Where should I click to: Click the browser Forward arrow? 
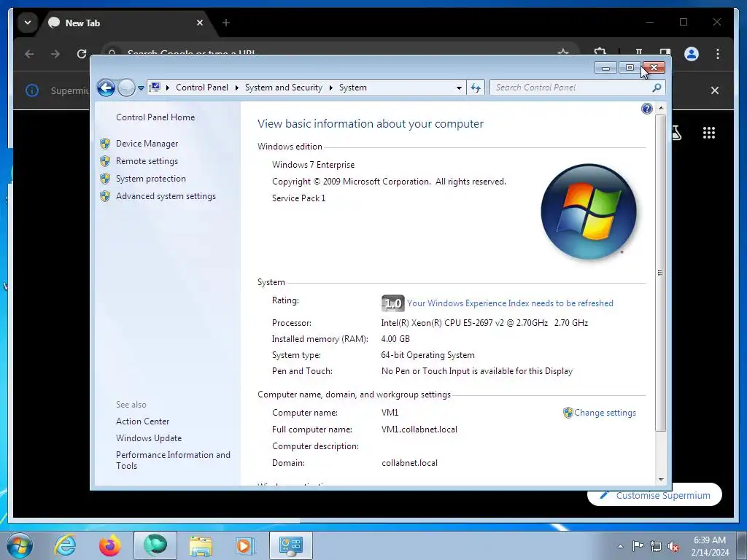click(x=55, y=54)
